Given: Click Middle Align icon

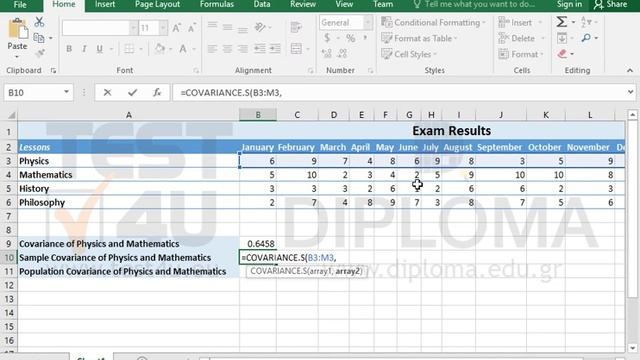Looking at the screenshot, I should click(227, 27).
